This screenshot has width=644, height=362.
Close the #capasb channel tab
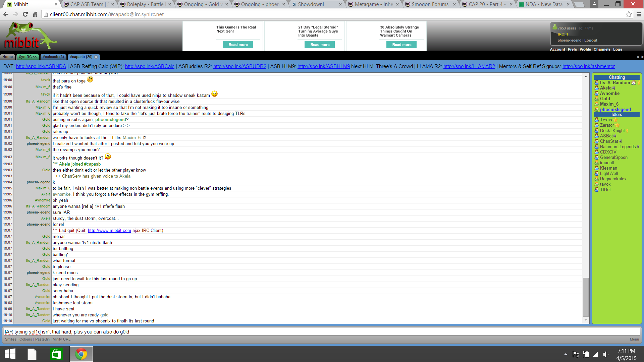tap(96, 57)
